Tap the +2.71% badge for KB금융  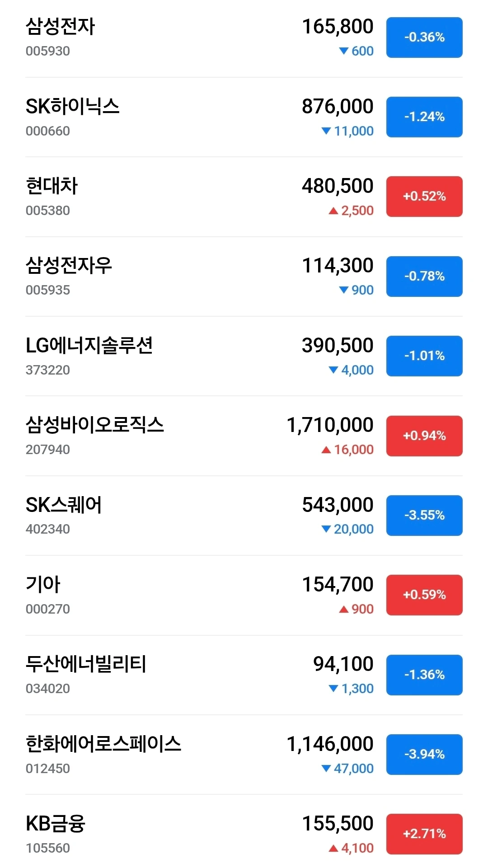click(424, 834)
